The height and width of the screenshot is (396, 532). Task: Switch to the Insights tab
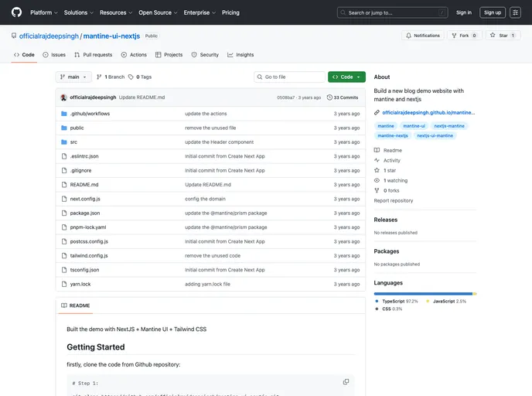click(240, 55)
